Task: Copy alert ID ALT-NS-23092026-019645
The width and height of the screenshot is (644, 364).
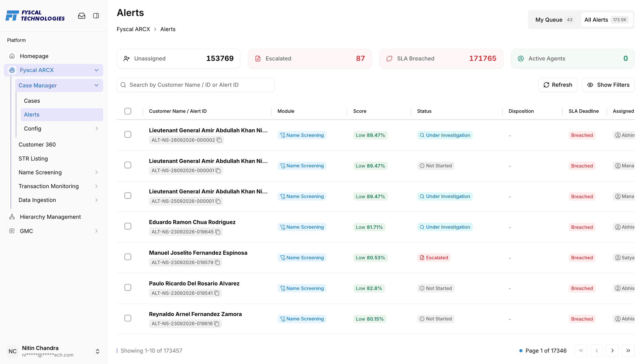Action: [218, 232]
